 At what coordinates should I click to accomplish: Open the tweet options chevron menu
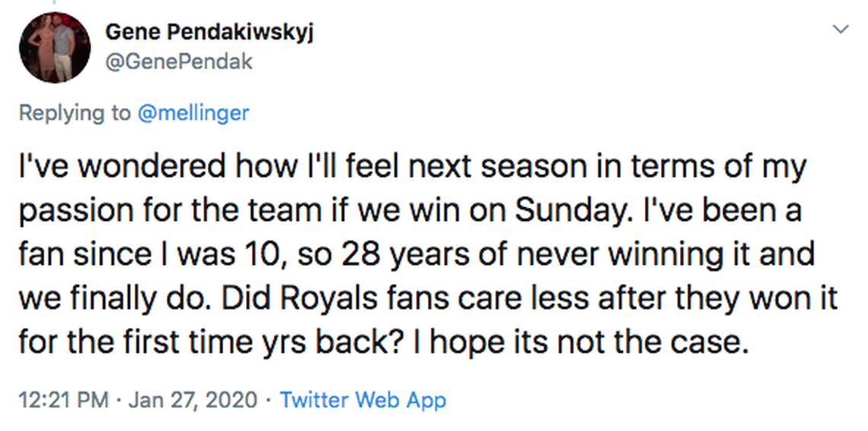coord(841,29)
